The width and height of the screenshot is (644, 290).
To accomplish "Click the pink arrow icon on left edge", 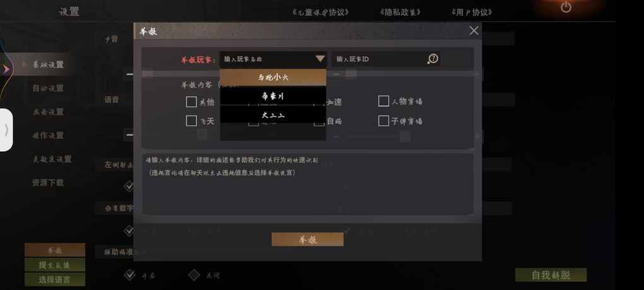I will click(5, 69).
